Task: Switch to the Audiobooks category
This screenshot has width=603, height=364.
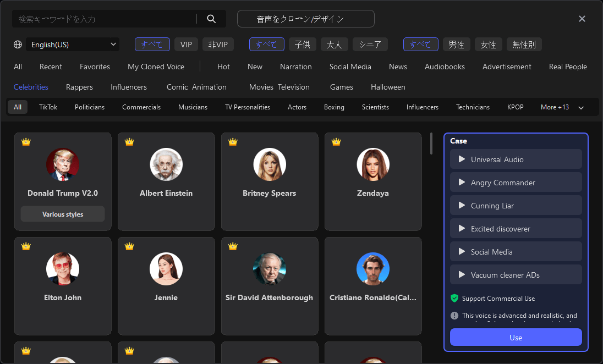Action: click(x=445, y=67)
